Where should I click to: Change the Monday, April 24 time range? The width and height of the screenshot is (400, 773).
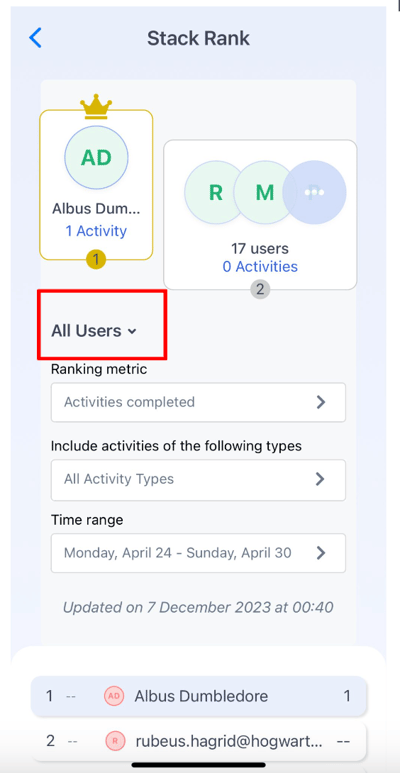click(198, 553)
